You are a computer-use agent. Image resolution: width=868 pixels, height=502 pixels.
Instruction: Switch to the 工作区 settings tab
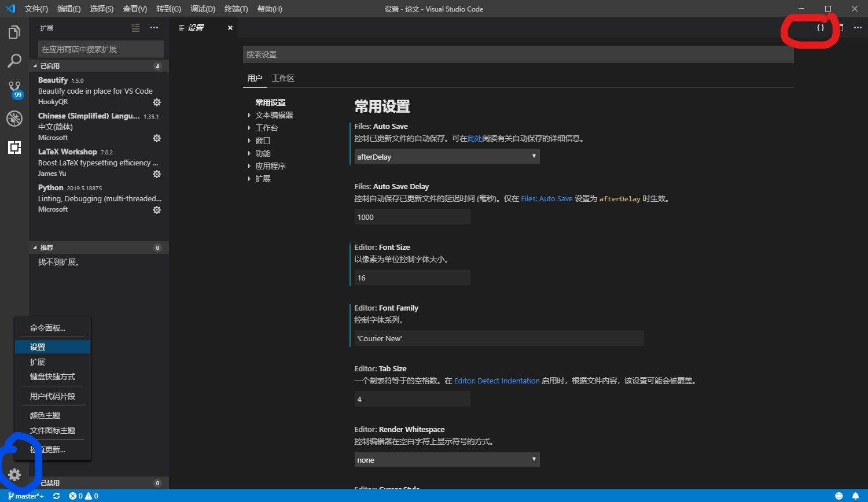[x=283, y=78]
